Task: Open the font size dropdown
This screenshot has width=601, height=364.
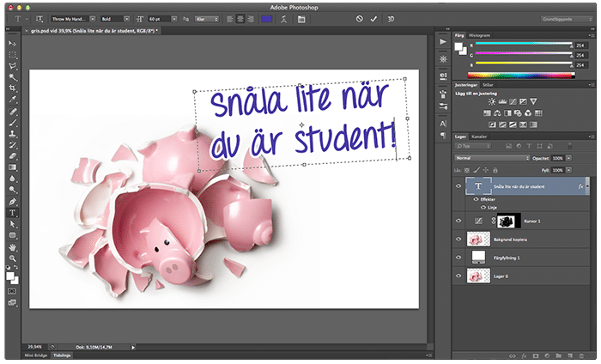Action: pos(174,19)
